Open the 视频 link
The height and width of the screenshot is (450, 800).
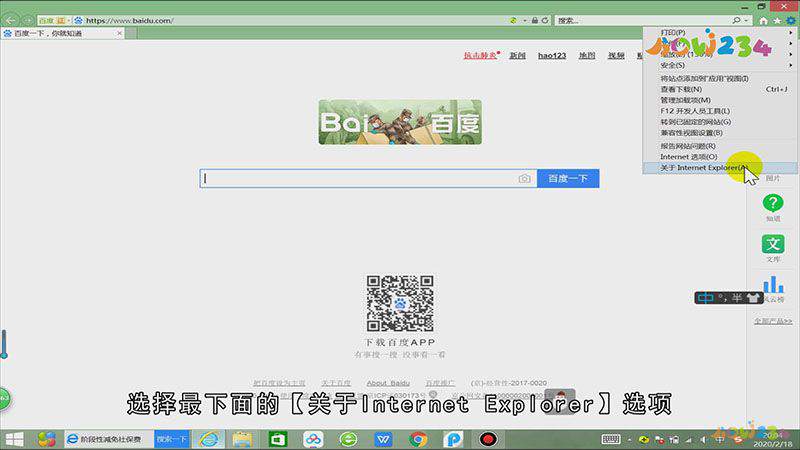(x=616, y=55)
